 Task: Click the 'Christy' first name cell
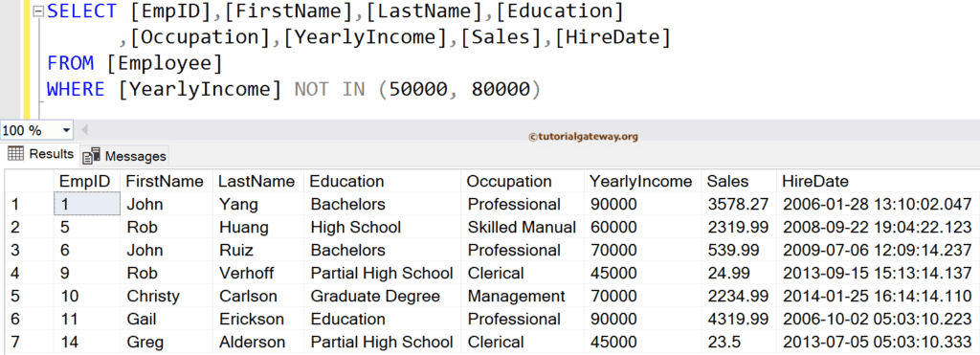click(x=167, y=296)
